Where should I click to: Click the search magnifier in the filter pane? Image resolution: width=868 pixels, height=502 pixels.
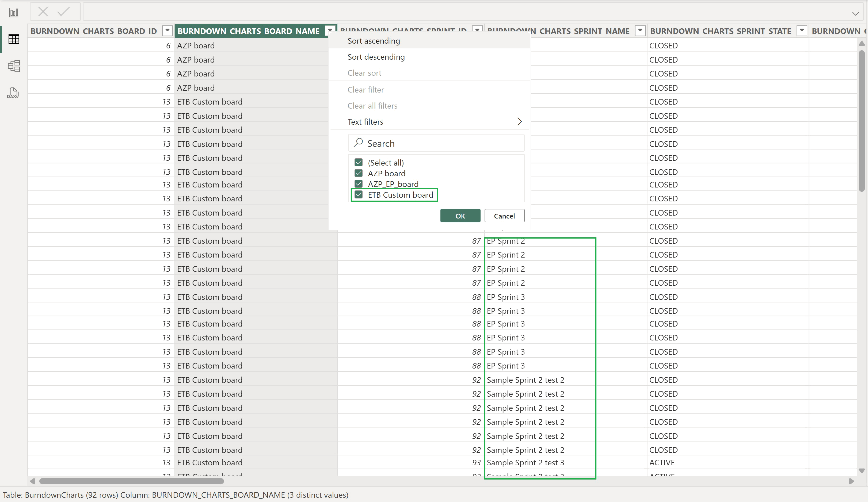click(358, 143)
